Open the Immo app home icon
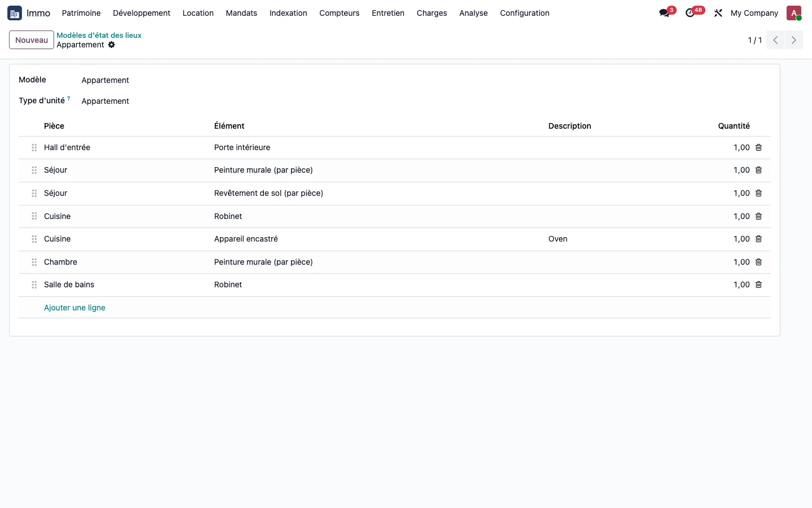The width and height of the screenshot is (812, 508). tap(15, 13)
